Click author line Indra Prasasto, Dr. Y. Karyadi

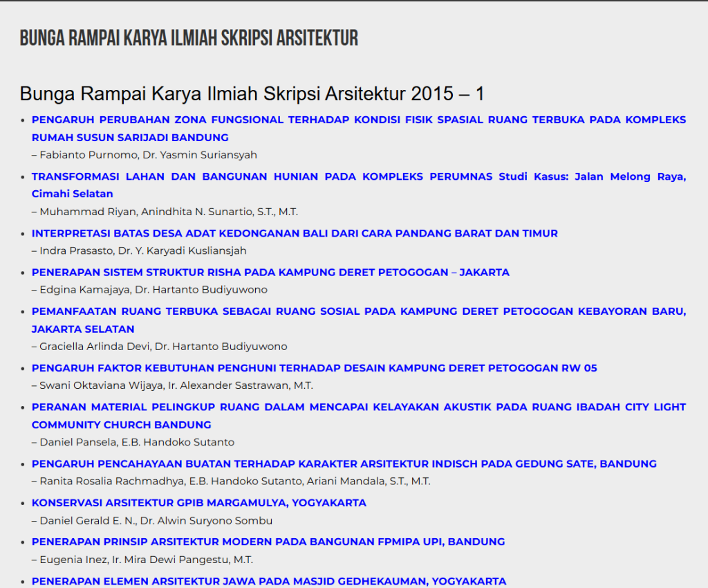142,250
